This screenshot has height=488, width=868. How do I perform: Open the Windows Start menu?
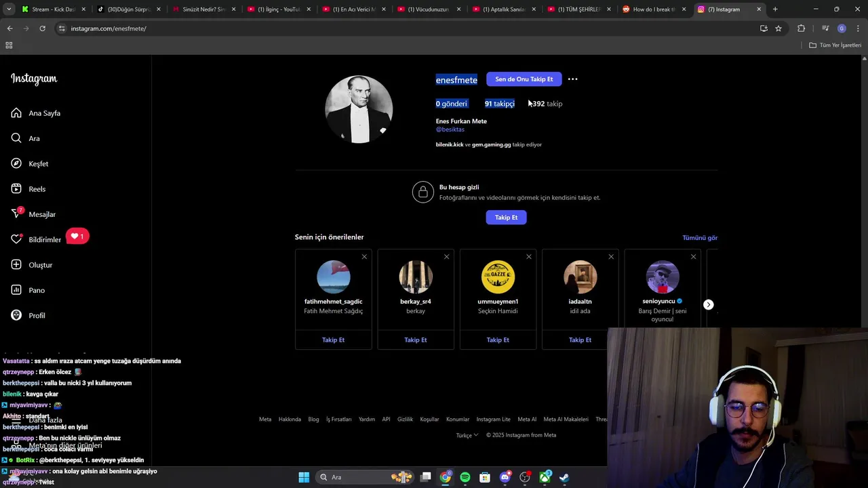[304, 477]
